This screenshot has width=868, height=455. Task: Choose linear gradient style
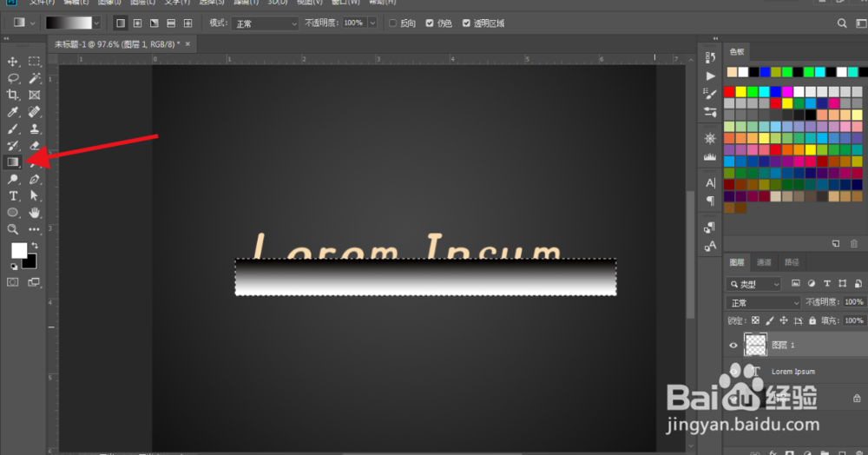(x=120, y=23)
